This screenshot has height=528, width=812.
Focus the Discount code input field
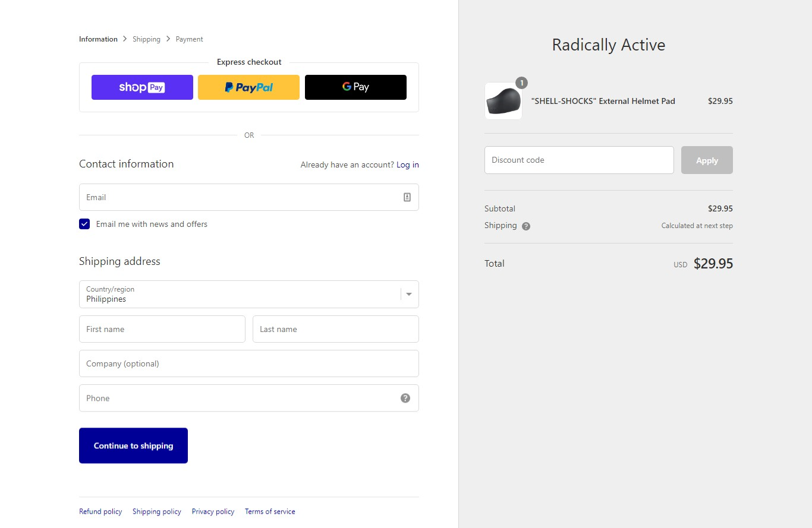579,160
